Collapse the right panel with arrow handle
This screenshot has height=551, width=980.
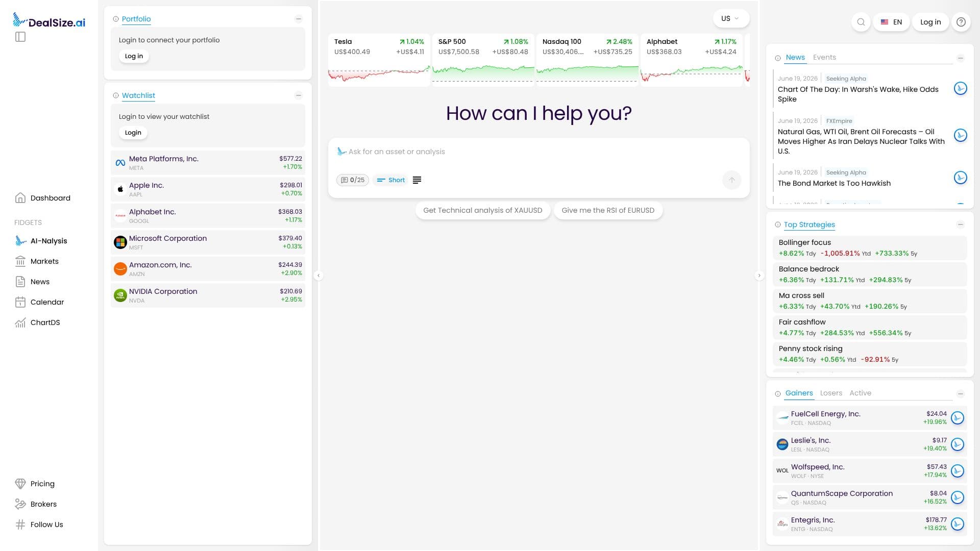pyautogui.click(x=759, y=275)
